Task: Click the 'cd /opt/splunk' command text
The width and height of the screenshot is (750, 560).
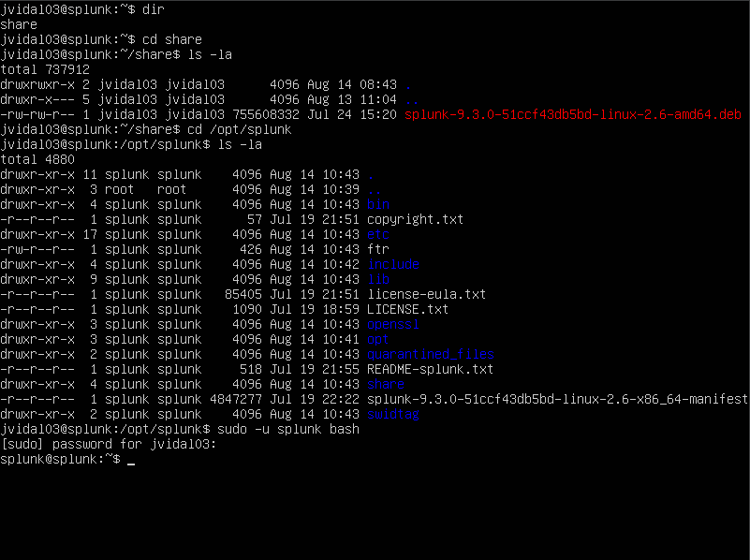Action: pos(240,129)
